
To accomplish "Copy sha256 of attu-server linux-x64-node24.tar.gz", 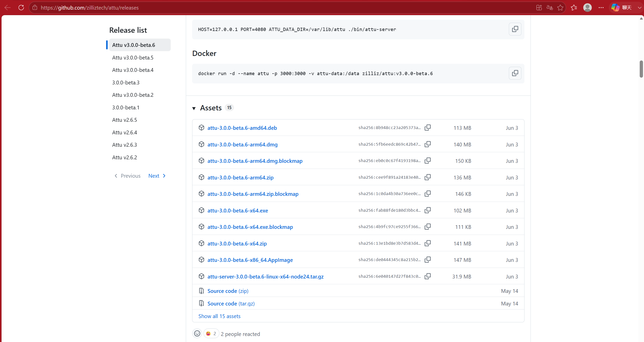I will click(428, 276).
